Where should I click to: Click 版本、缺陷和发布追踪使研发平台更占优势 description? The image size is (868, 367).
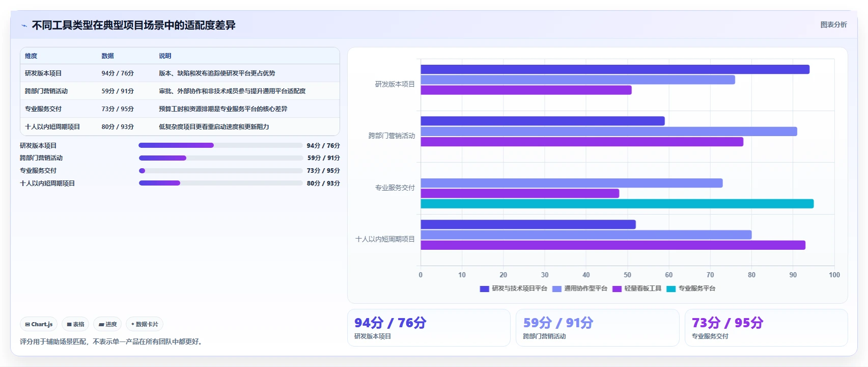[x=217, y=73]
